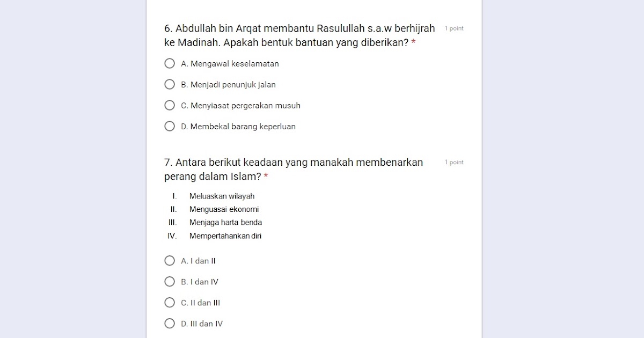Select answer D. Membekal barang keperluan
This screenshot has height=338, width=644.
tap(170, 127)
